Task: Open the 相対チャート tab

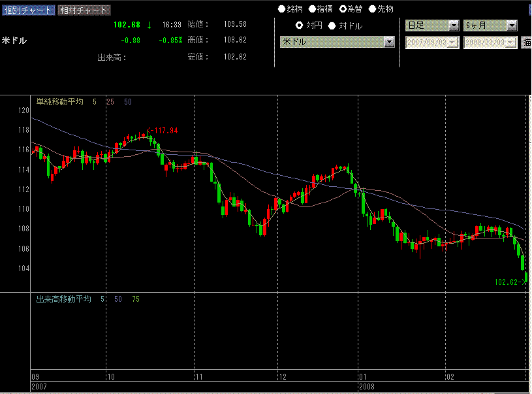Action: (84, 10)
